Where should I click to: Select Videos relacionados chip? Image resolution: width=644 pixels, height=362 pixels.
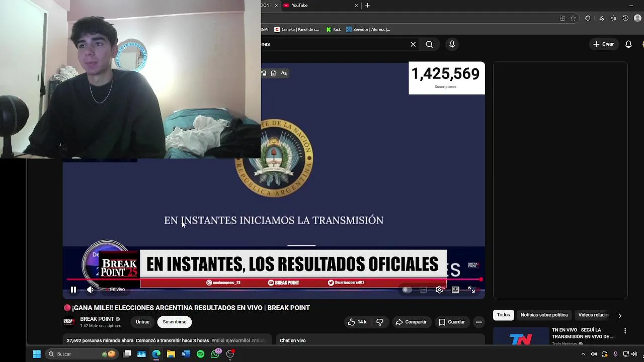point(594,315)
